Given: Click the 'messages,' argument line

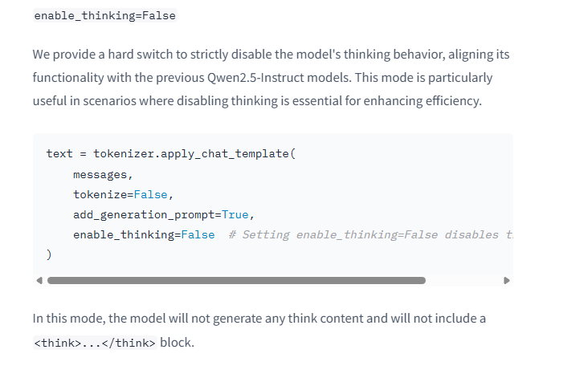Looking at the screenshot, I should (x=103, y=175).
